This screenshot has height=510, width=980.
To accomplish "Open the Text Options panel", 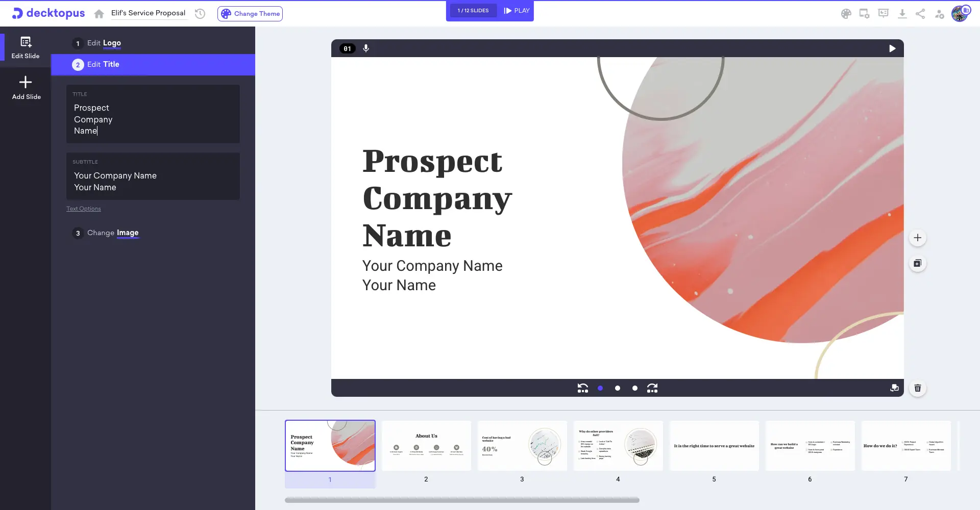I will [x=83, y=209].
